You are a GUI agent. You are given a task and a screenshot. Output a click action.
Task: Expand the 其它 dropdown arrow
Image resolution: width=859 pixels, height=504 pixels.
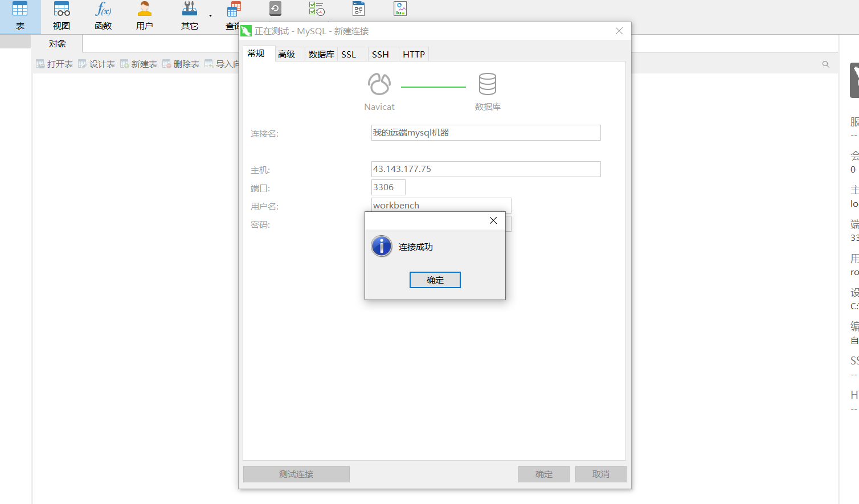click(210, 16)
